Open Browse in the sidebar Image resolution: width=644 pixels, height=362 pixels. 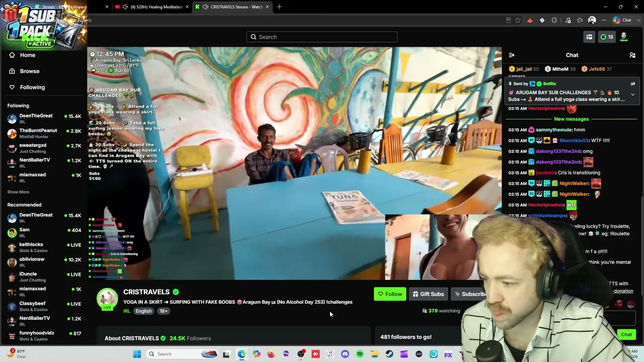(30, 71)
